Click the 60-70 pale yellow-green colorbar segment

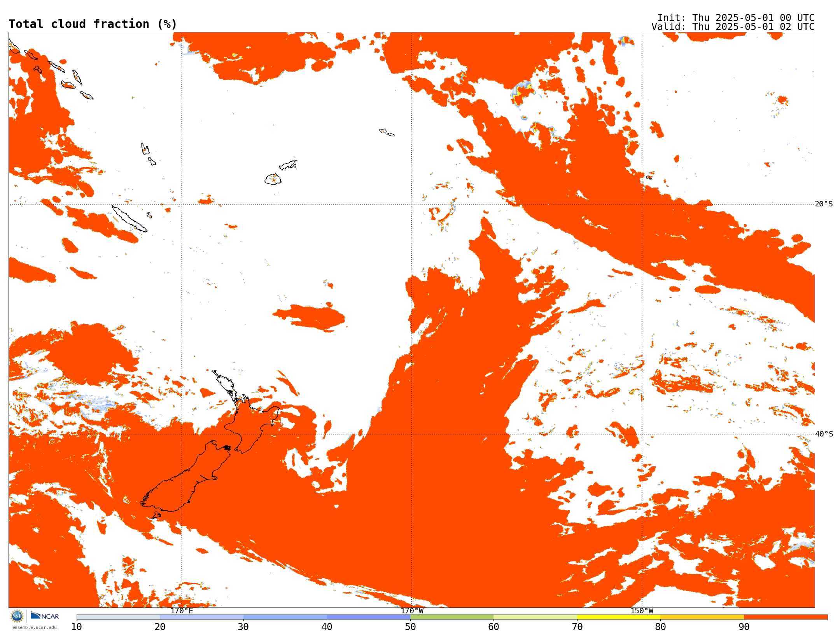coord(535,617)
